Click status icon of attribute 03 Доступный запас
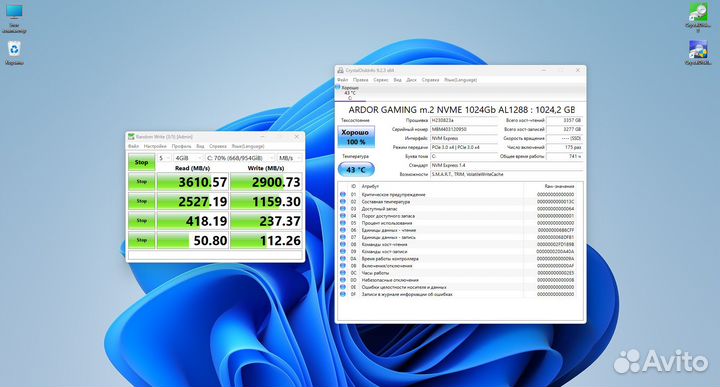 tap(343, 209)
